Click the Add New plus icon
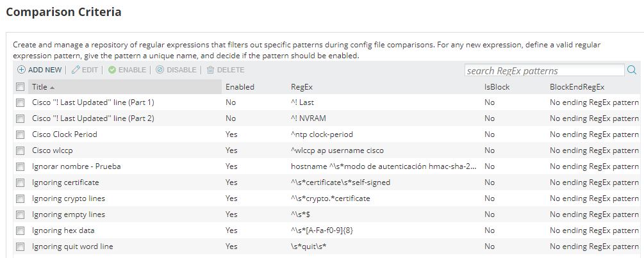644x258 pixels. (21, 70)
